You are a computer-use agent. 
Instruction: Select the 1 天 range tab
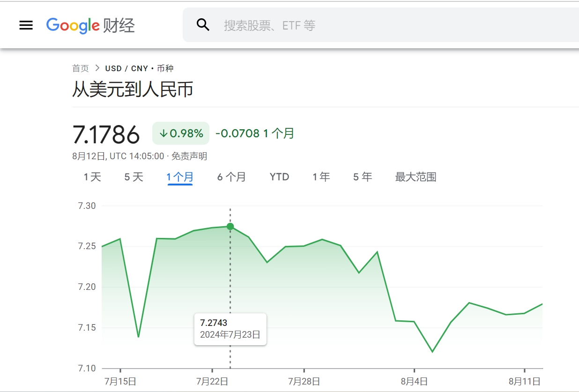pyautogui.click(x=92, y=177)
